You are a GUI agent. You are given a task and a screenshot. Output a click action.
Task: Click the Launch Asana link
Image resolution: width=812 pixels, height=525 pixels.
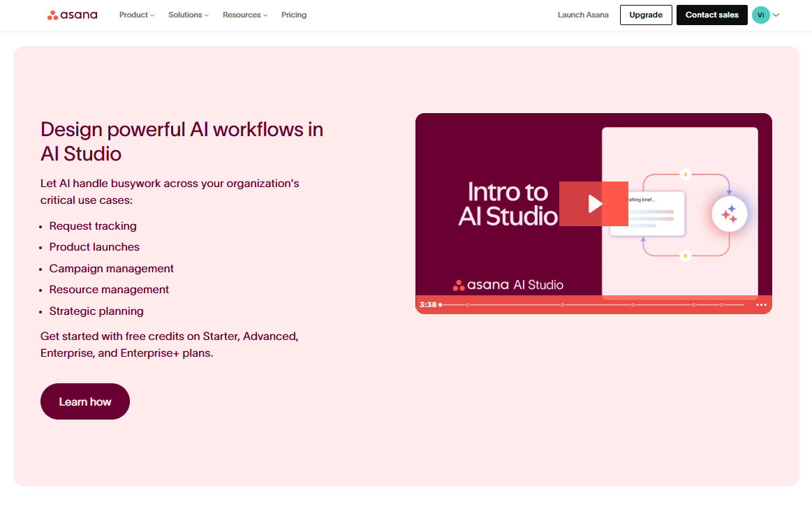(x=583, y=15)
